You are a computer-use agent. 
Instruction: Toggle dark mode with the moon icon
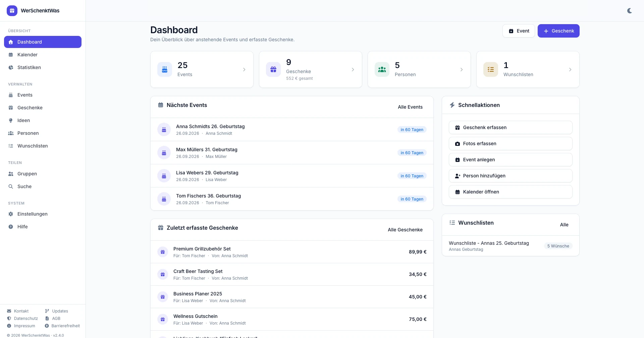point(630,11)
